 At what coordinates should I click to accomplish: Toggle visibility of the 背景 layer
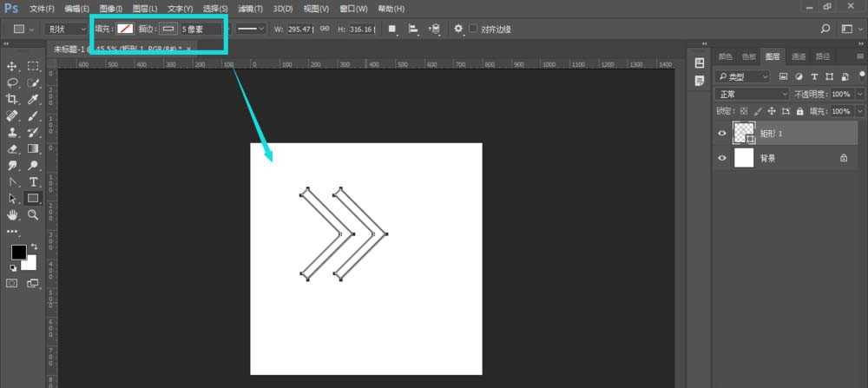[x=722, y=158]
